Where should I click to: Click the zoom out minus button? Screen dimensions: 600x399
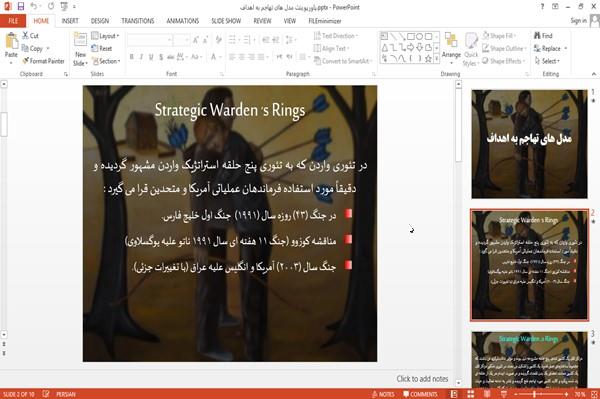[515, 394]
